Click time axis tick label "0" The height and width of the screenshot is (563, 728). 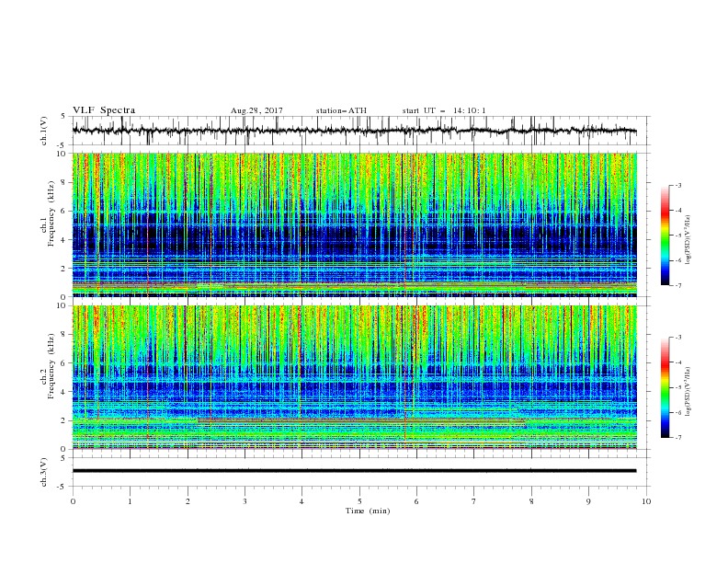pyautogui.click(x=73, y=501)
